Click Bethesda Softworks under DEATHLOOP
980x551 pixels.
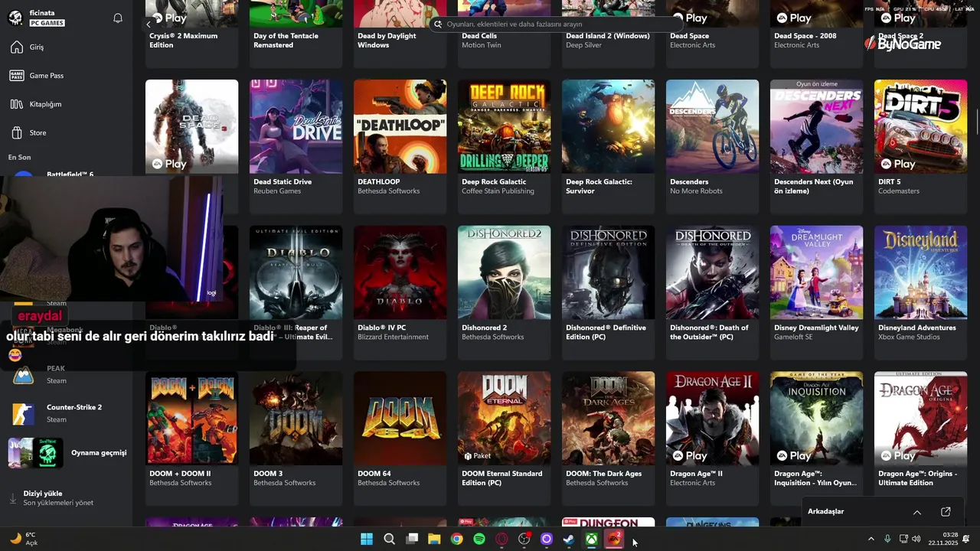click(389, 191)
